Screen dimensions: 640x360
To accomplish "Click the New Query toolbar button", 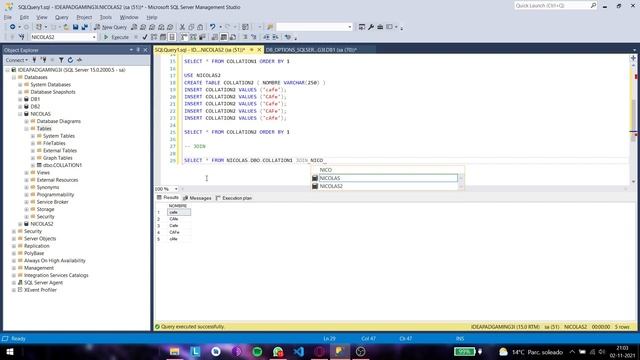I will click(111, 27).
